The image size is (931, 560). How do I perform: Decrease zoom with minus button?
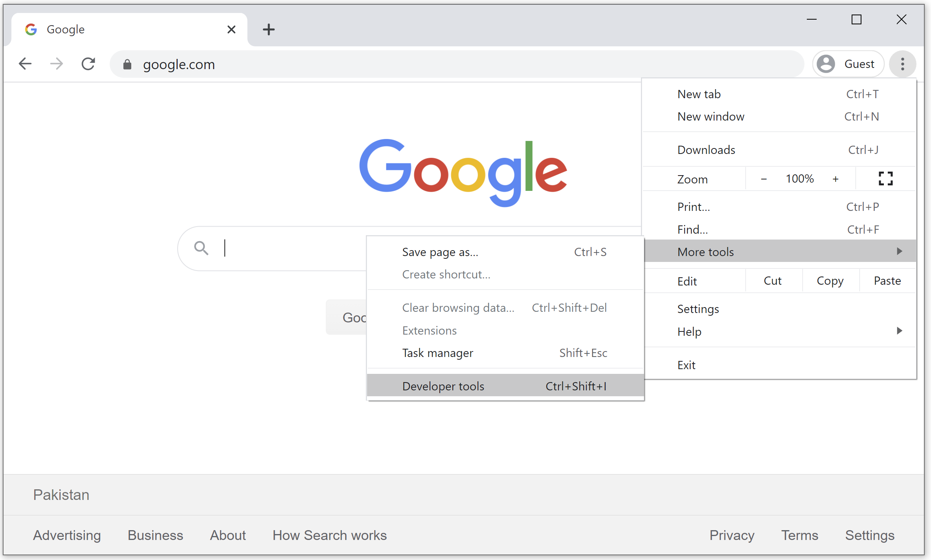(764, 179)
